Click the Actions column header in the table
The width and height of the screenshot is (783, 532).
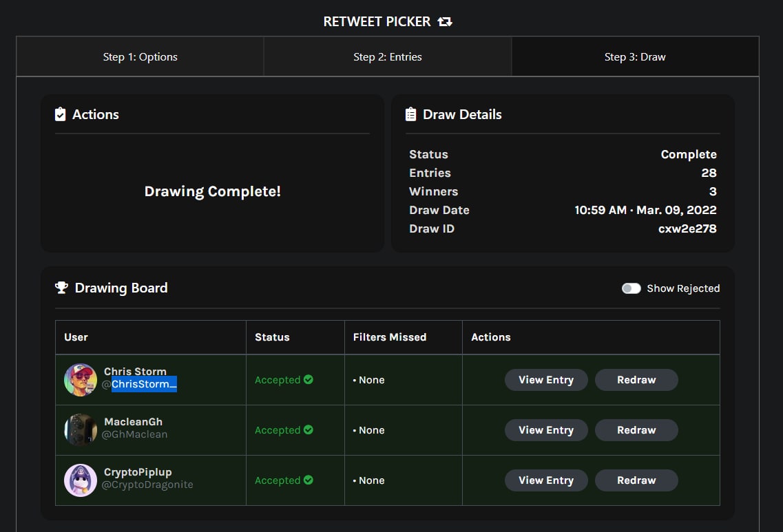coord(491,337)
